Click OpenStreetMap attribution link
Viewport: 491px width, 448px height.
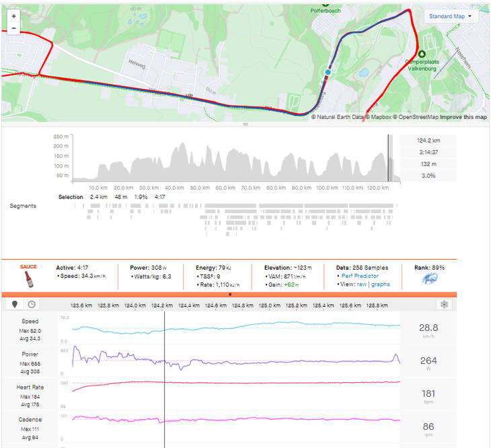[415, 117]
